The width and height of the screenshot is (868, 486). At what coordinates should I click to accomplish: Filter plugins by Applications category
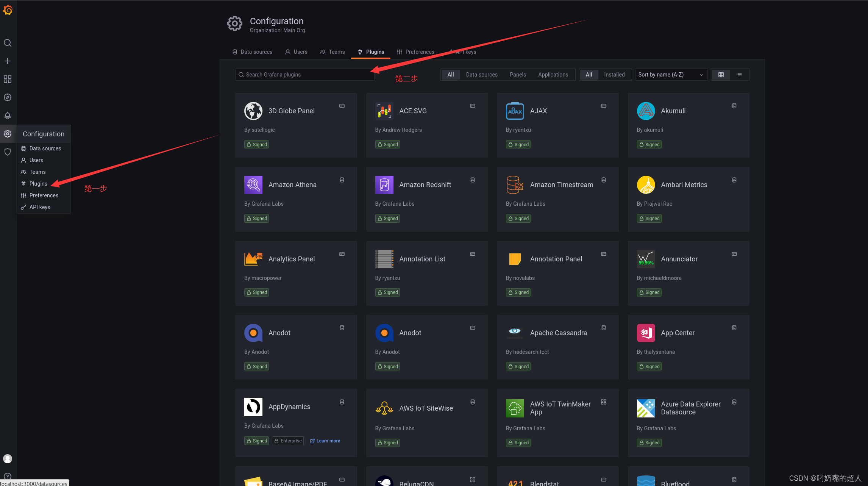click(553, 75)
